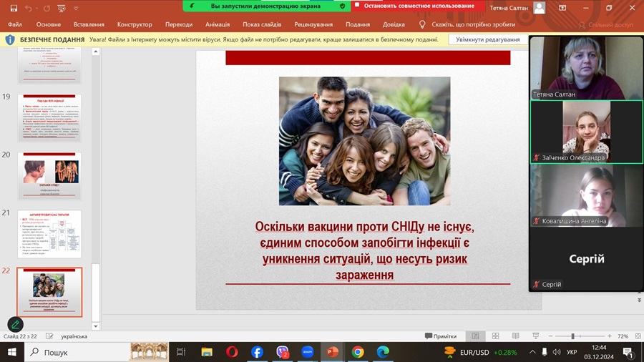Viewport: 644px width, 362px height.
Task: Select slide 19 thumbnail
Action: (x=49, y=118)
